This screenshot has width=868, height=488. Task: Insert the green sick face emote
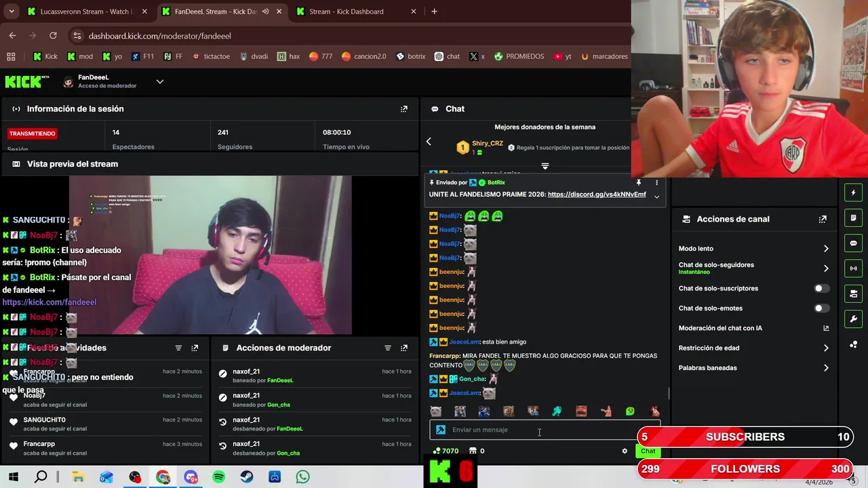[630, 411]
